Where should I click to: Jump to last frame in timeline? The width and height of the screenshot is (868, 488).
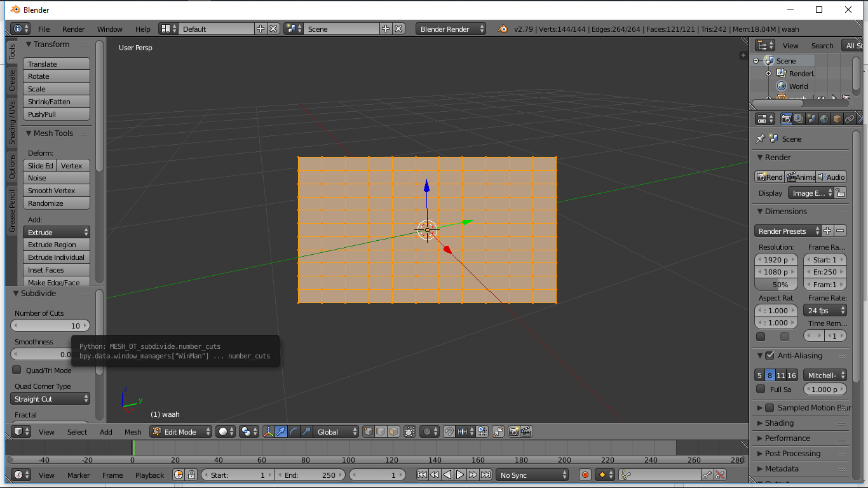pyautogui.click(x=485, y=475)
